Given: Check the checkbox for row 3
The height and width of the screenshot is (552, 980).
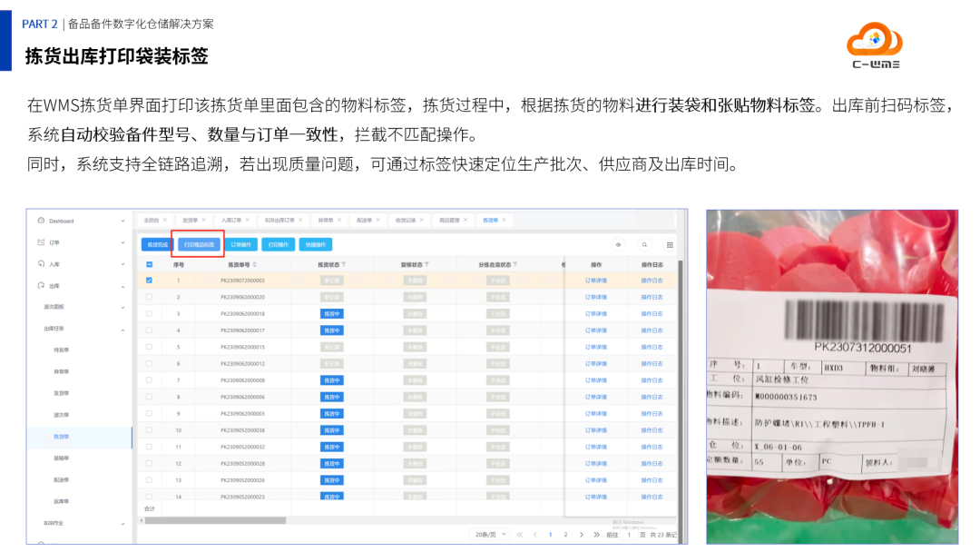Looking at the screenshot, I should pyautogui.click(x=148, y=312).
